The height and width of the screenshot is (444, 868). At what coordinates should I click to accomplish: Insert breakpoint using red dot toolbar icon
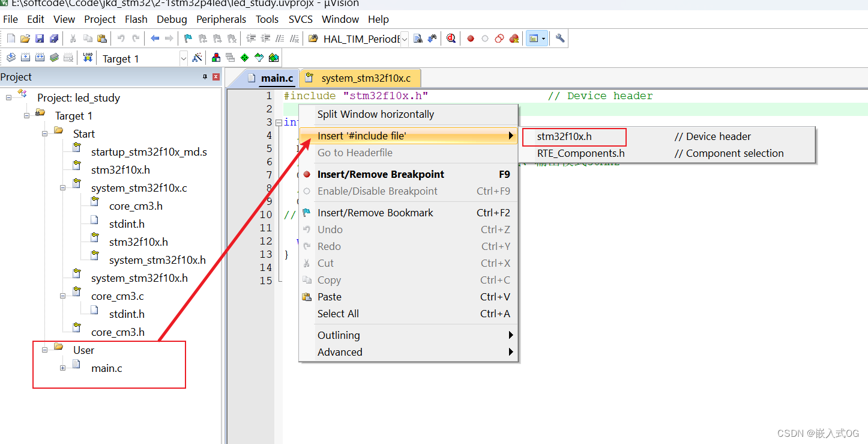point(471,38)
